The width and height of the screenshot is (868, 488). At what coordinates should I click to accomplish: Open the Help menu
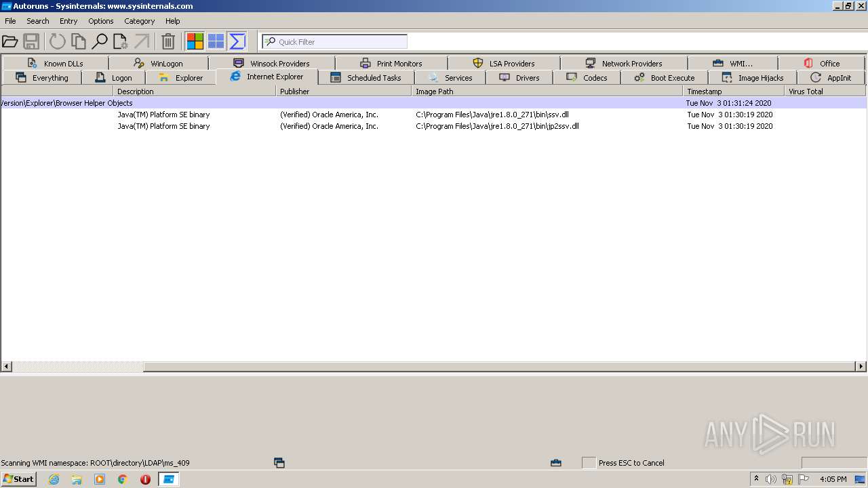(x=173, y=21)
